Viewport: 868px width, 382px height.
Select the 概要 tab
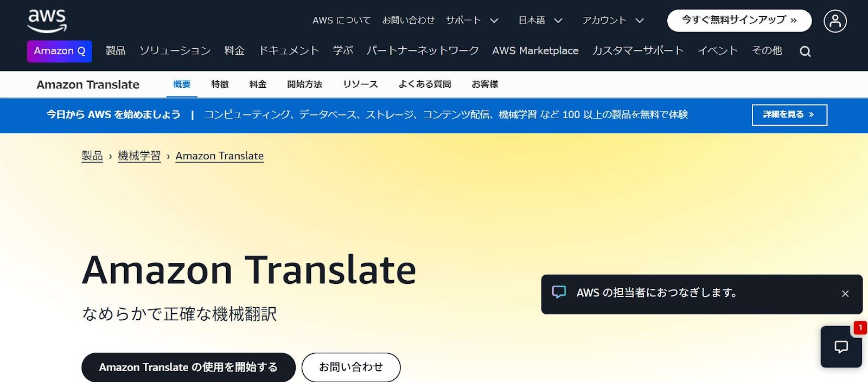click(182, 85)
